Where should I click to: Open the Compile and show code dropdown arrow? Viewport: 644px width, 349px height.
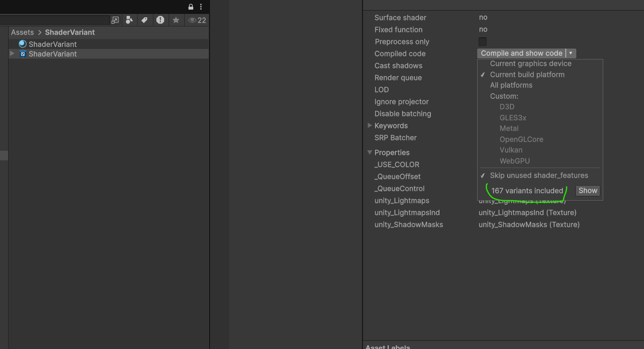click(571, 53)
